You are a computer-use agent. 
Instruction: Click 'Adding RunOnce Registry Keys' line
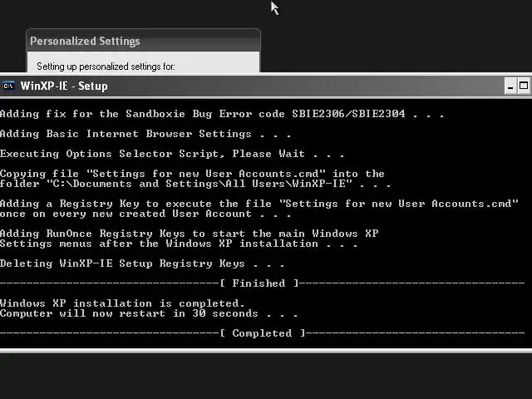coord(190,234)
